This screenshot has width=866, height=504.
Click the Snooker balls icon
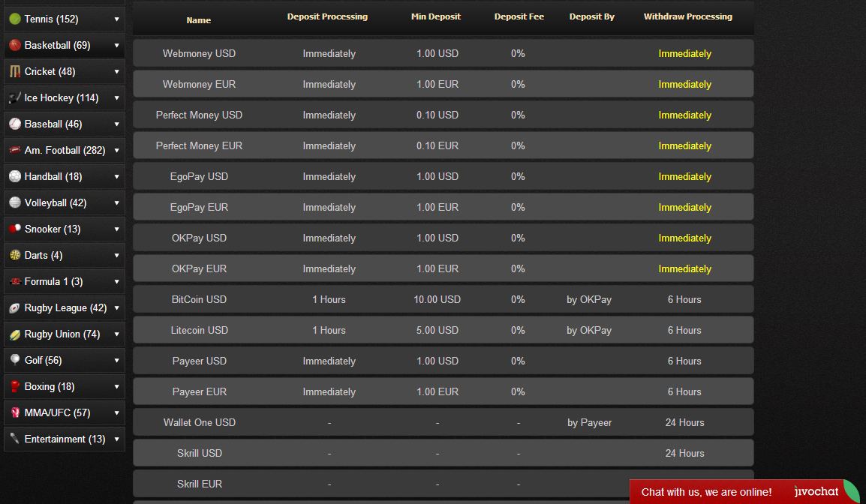point(15,229)
